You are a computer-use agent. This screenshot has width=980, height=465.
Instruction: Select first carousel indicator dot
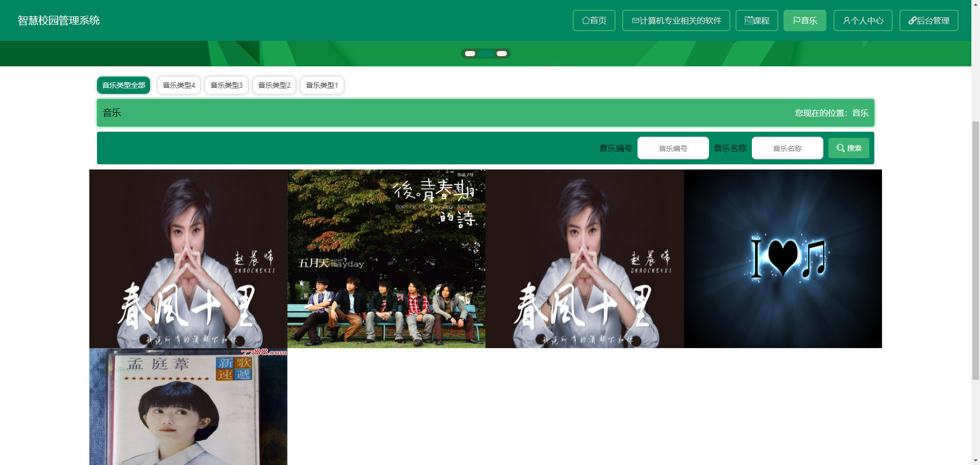[x=470, y=54]
